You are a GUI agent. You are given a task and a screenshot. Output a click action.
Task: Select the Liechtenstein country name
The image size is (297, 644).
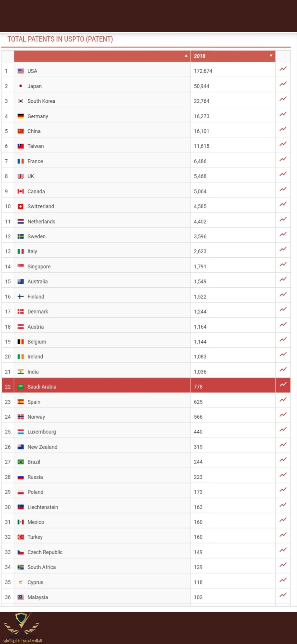43,507
